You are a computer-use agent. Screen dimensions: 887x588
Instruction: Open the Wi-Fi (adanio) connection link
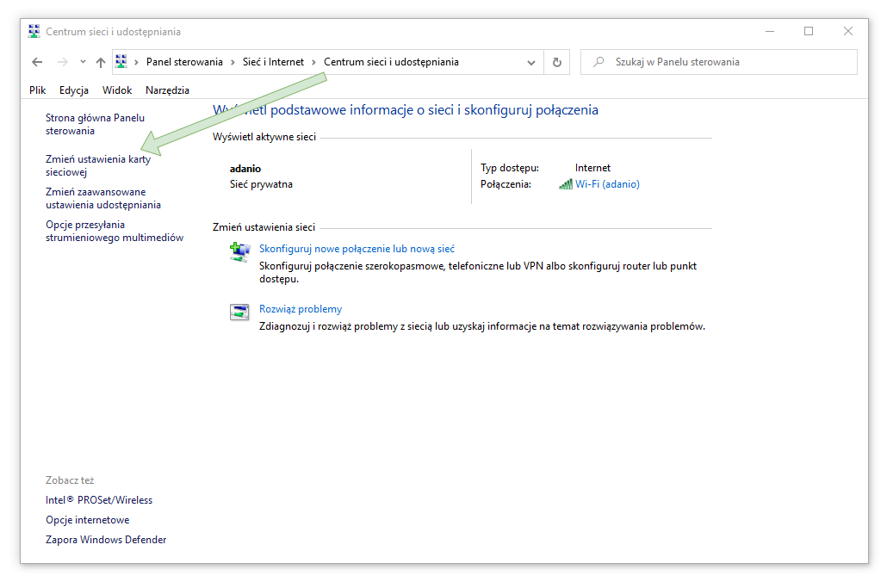coord(607,184)
